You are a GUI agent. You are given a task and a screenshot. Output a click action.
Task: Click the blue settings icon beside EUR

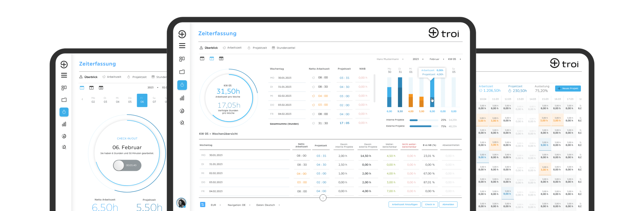click(x=203, y=204)
